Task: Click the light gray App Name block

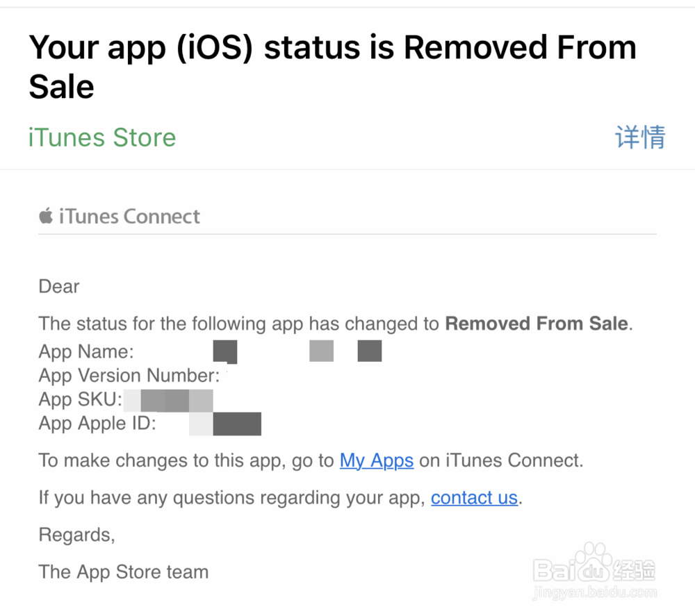Action: (x=321, y=351)
